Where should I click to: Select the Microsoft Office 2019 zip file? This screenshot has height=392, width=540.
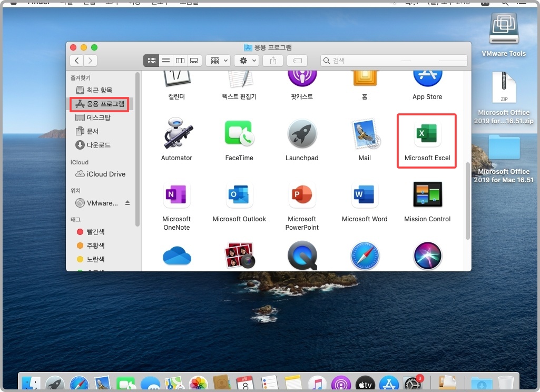point(504,98)
